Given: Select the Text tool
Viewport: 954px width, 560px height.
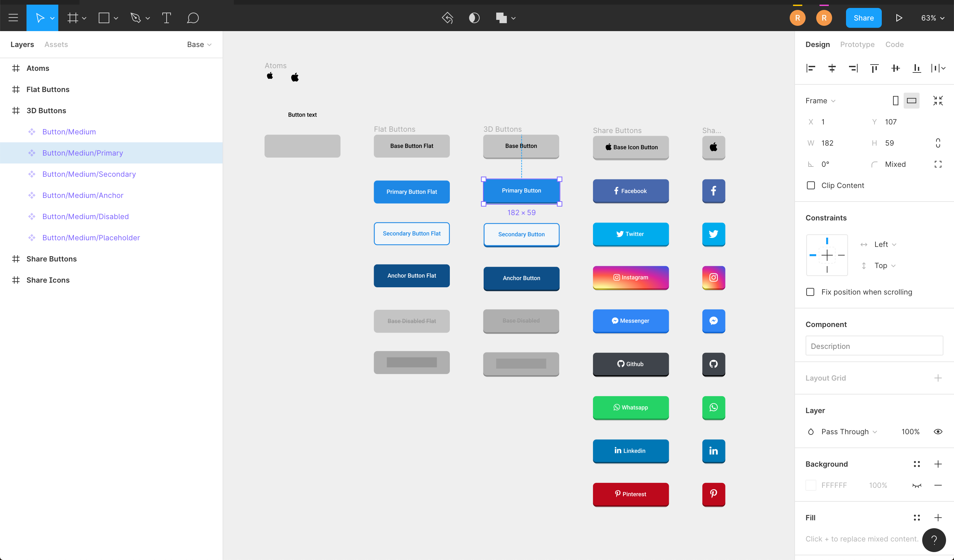Looking at the screenshot, I should click(x=166, y=18).
